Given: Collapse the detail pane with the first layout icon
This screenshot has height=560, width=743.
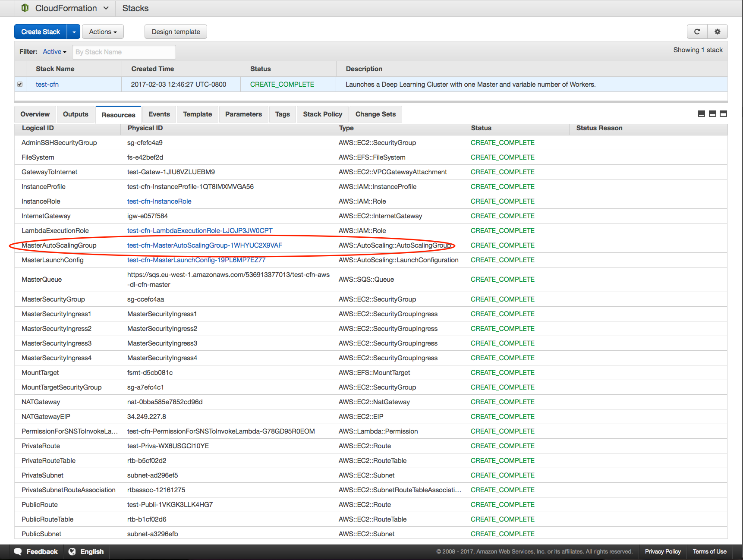Looking at the screenshot, I should (702, 114).
